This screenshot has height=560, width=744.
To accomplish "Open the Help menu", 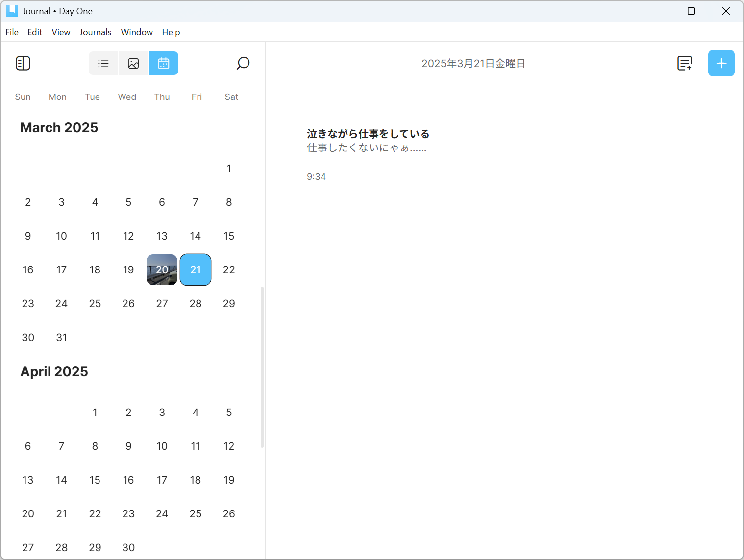I will click(171, 32).
